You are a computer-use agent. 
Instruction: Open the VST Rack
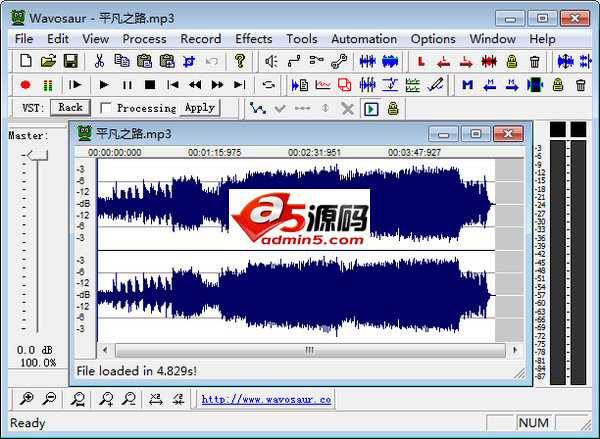click(70, 108)
